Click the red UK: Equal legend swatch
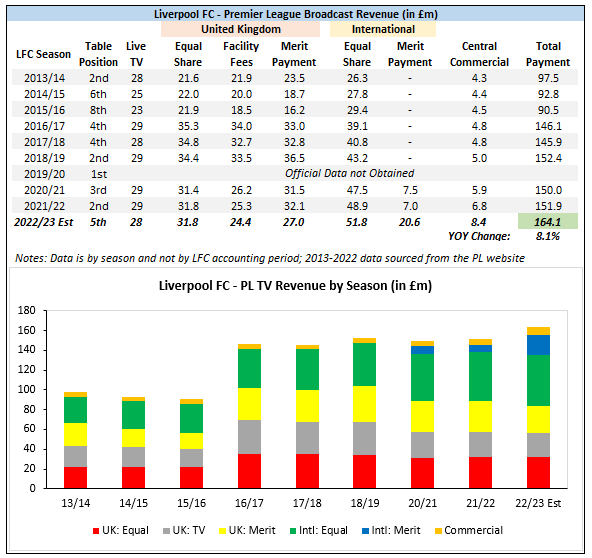This screenshot has width=592, height=558. click(96, 531)
